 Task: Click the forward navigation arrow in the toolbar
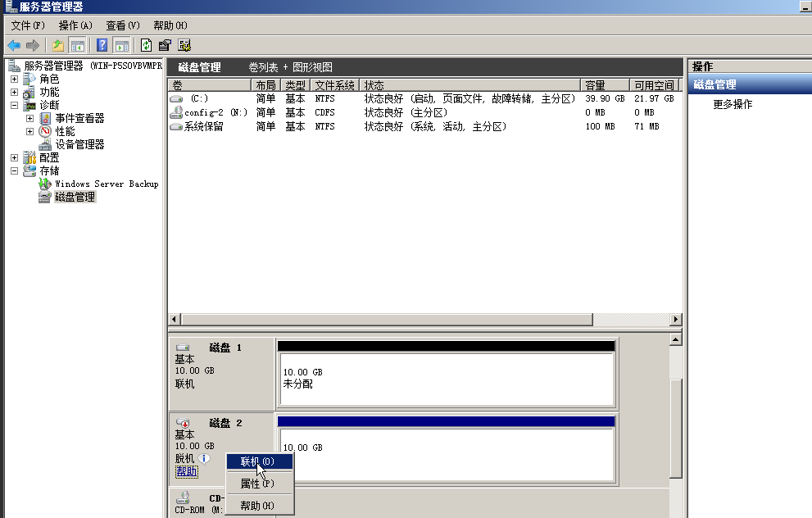tap(31, 44)
